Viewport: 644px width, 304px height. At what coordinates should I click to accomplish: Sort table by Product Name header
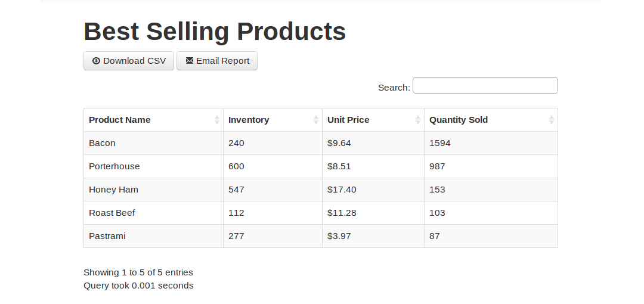[x=120, y=120]
